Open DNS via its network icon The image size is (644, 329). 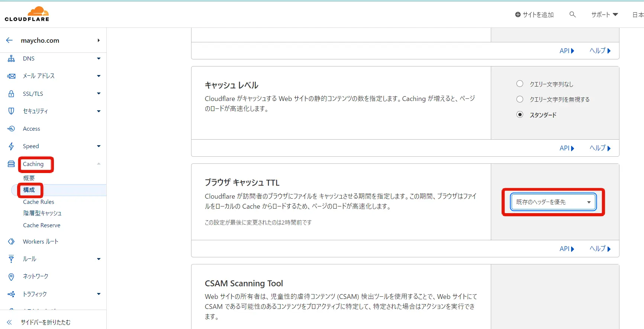pos(12,59)
